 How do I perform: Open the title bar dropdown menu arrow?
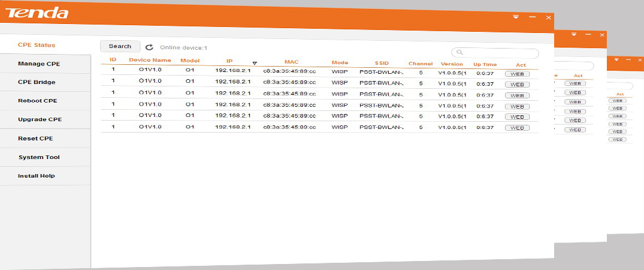[x=516, y=17]
